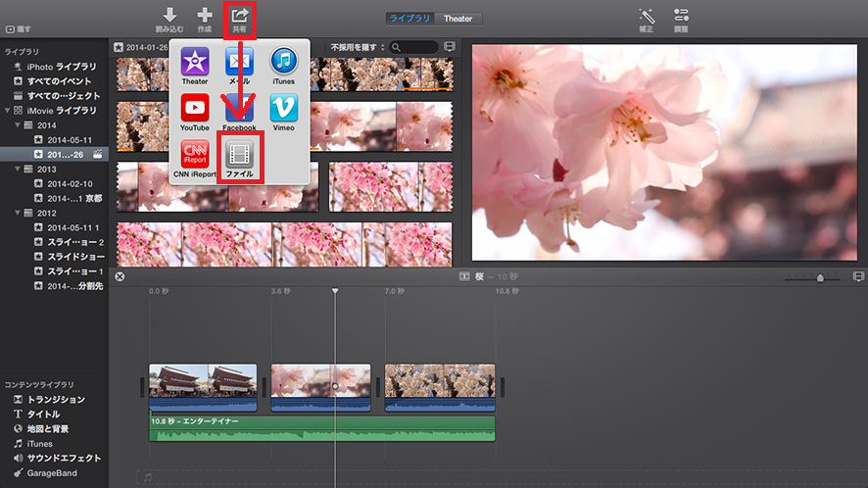Collapse the 2014 library folder
Viewport: 868px width, 488px height.
19,125
